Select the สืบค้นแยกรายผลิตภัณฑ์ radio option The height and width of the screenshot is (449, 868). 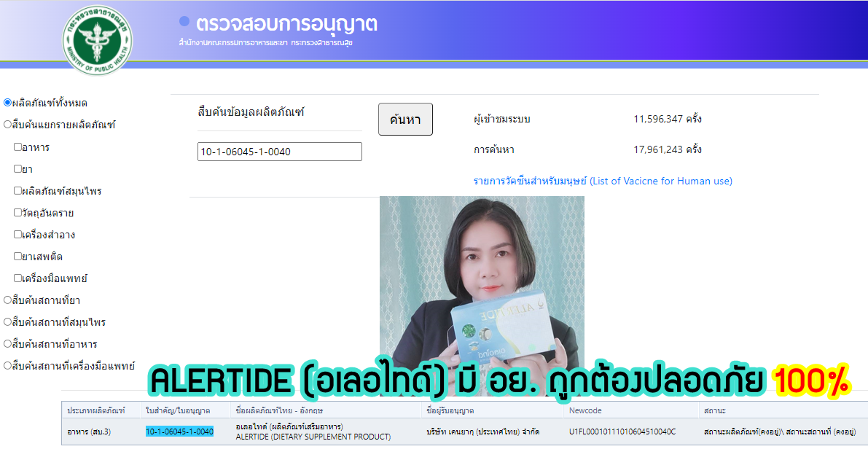[x=8, y=125]
